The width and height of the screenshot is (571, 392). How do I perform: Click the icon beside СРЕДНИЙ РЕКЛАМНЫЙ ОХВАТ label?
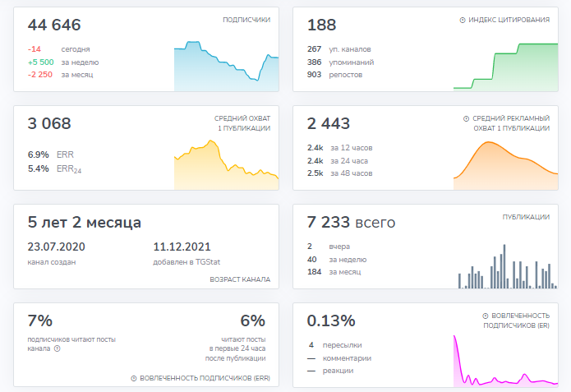tap(466, 118)
